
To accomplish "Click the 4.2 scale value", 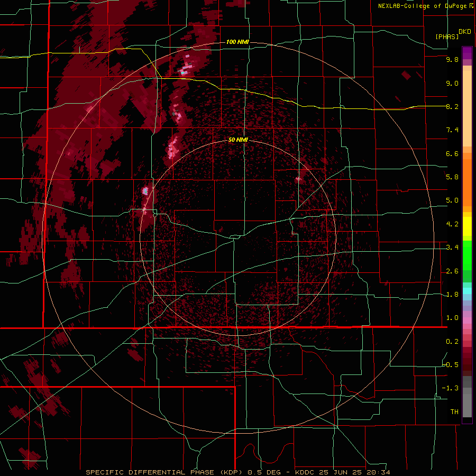I will pyautogui.click(x=452, y=224).
